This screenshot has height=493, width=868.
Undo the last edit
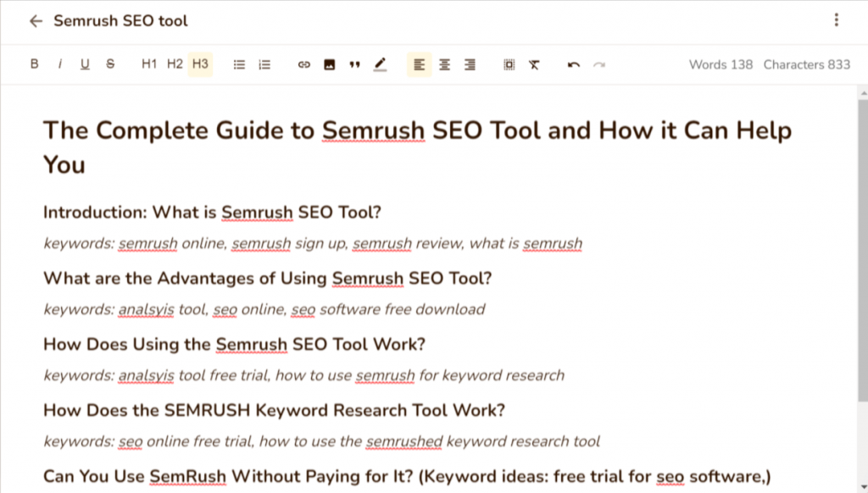click(574, 64)
